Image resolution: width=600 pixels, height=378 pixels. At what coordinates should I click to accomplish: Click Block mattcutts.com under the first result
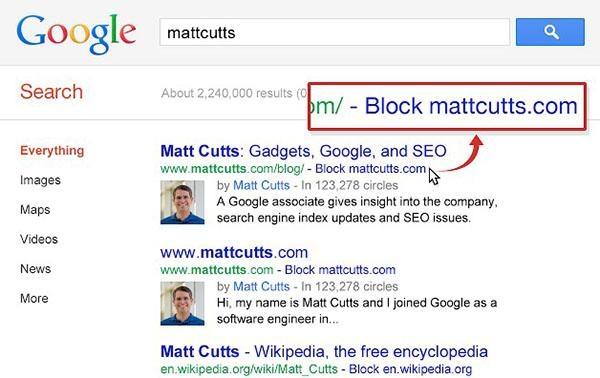(x=370, y=169)
